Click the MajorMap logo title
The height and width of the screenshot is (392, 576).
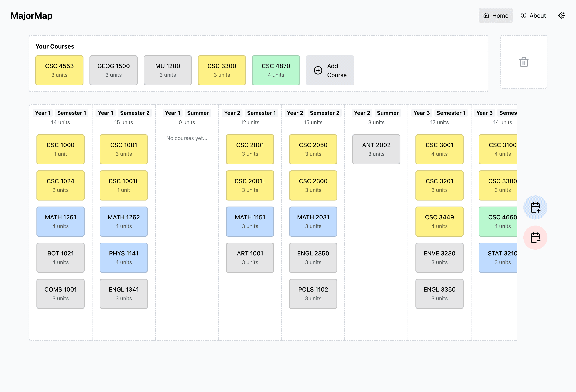pyautogui.click(x=31, y=16)
